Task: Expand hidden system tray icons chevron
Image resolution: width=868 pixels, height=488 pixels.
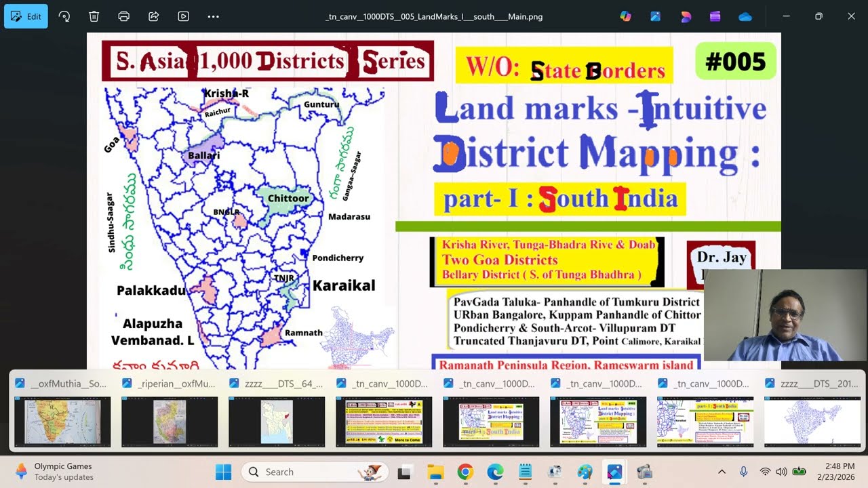Action: click(x=722, y=472)
